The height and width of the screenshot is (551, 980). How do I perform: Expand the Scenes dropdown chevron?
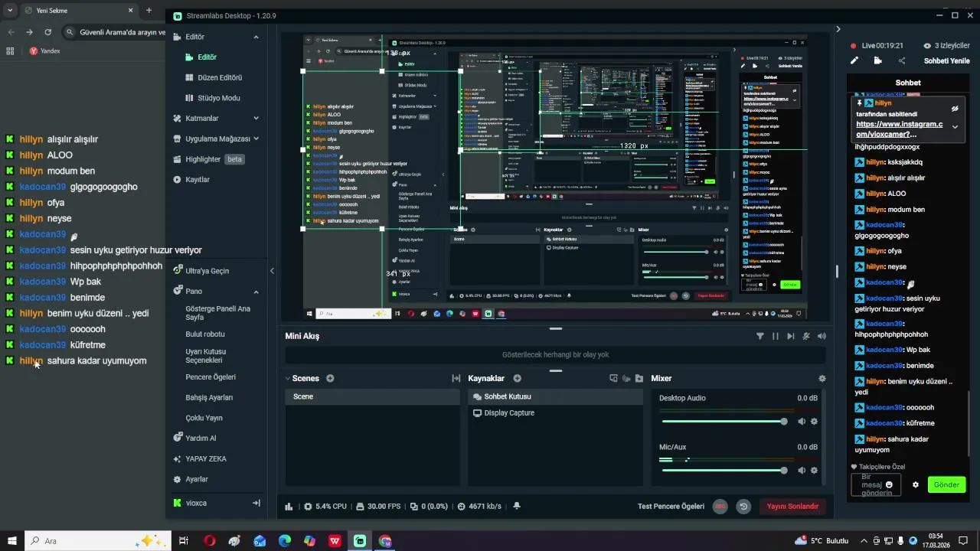[x=287, y=379]
